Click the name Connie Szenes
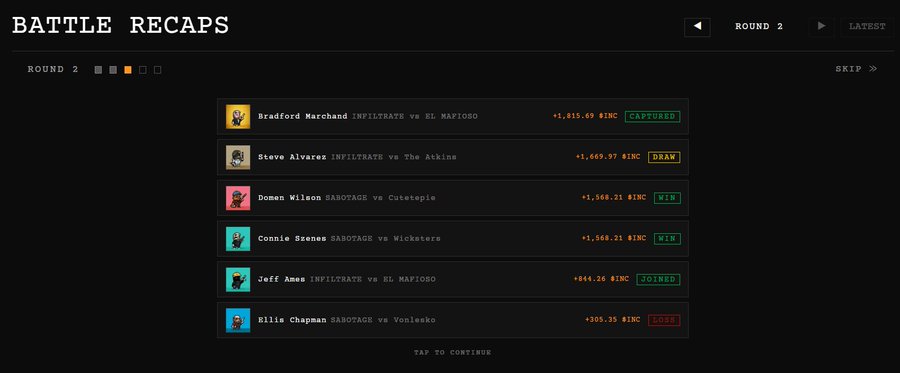This screenshot has width=900, height=373. 292,239
